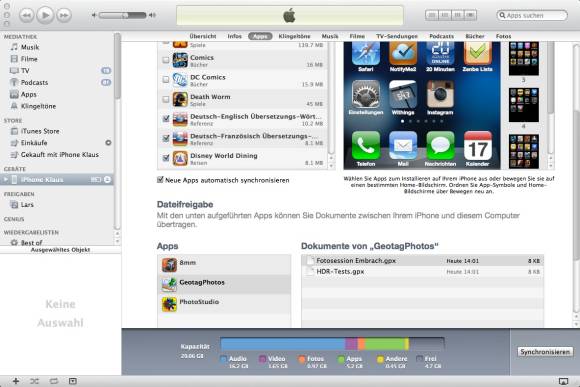
Task: Open Apps in the Mediathek sidebar
Action: (x=28, y=94)
